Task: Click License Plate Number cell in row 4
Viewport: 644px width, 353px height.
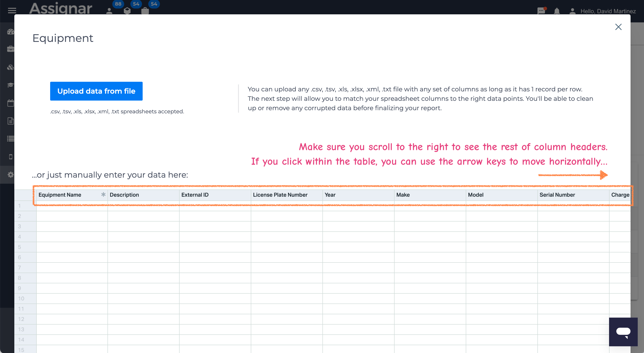Action: [287, 237]
